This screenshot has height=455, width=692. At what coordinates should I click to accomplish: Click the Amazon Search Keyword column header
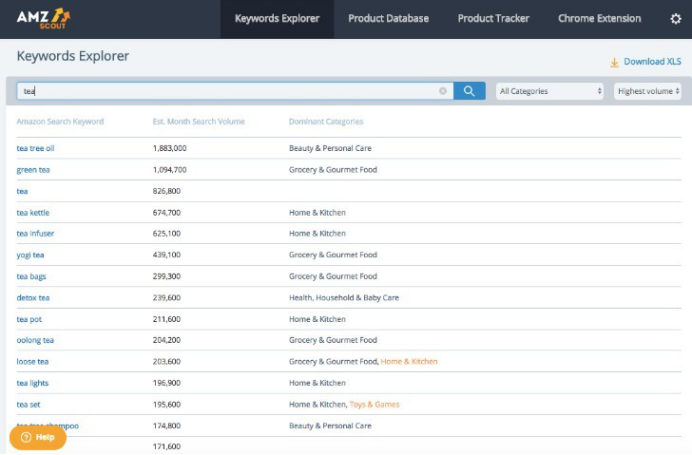60,121
